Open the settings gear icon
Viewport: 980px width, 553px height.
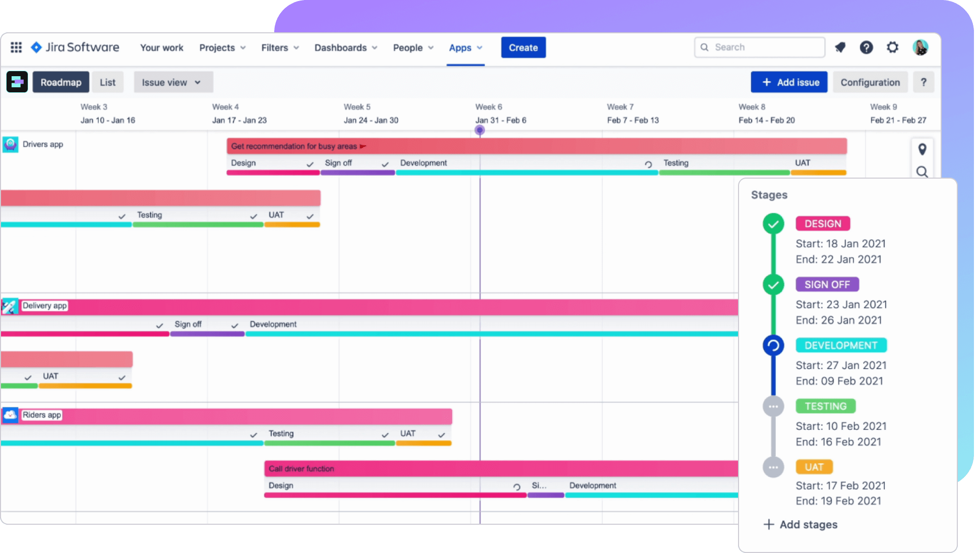click(892, 47)
